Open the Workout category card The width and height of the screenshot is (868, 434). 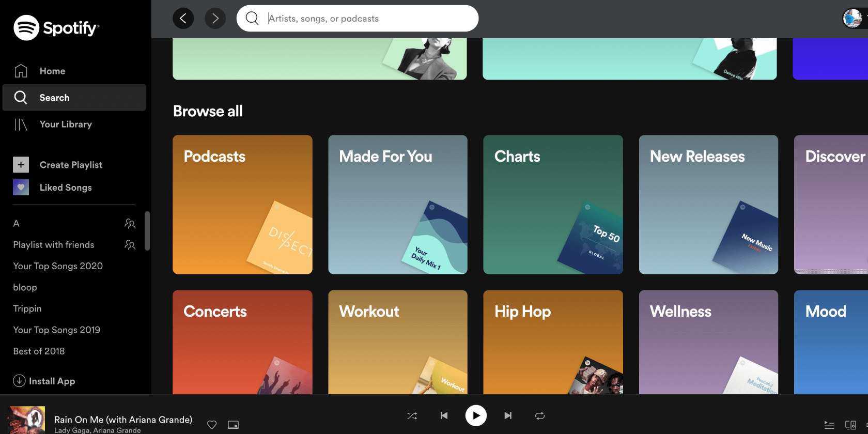(398, 342)
